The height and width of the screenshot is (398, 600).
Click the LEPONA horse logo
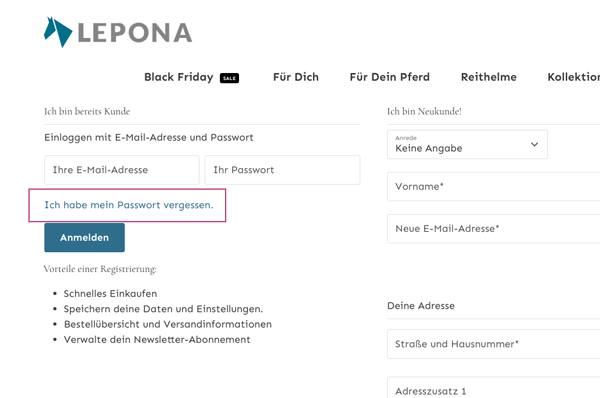point(58,32)
